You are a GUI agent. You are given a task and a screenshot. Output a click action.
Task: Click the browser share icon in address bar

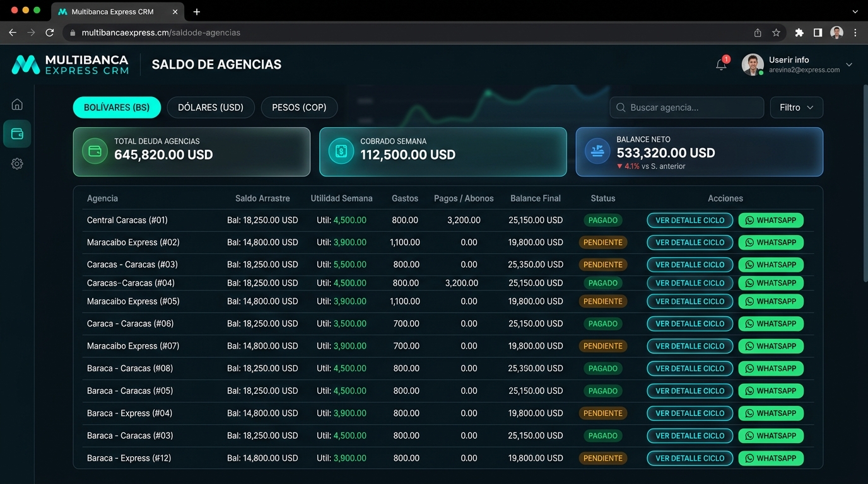[x=758, y=32]
